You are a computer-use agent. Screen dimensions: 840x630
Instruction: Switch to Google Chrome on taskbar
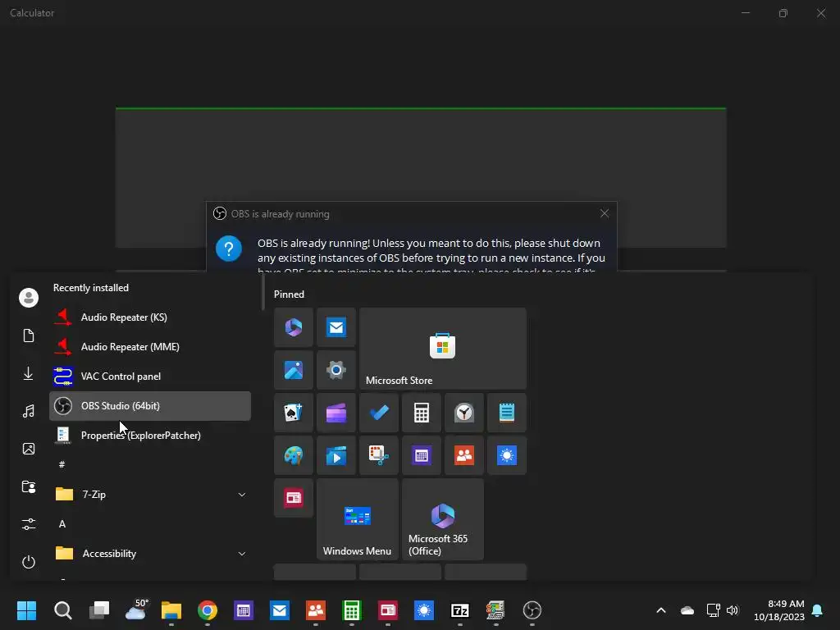[208, 610]
